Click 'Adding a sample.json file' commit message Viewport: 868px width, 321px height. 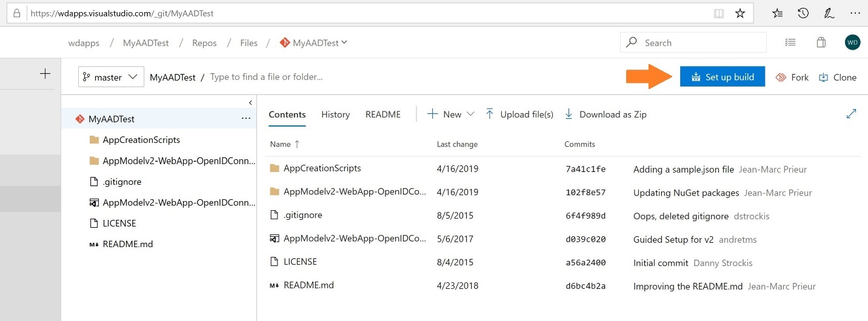[684, 169]
